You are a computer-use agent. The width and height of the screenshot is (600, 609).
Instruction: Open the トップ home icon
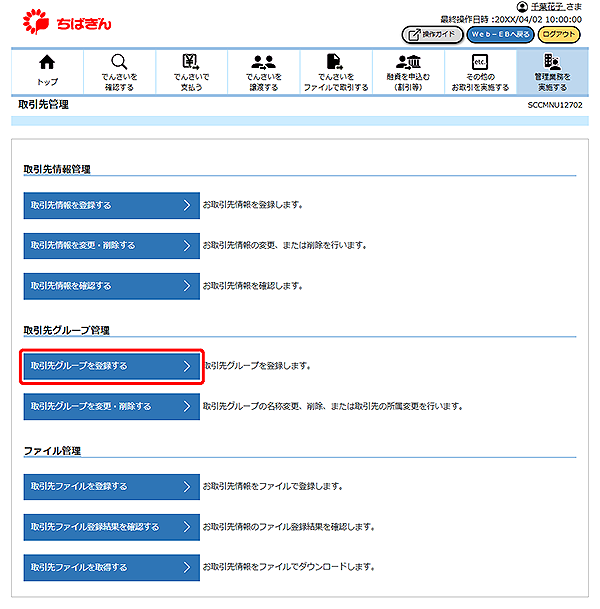coord(47,62)
